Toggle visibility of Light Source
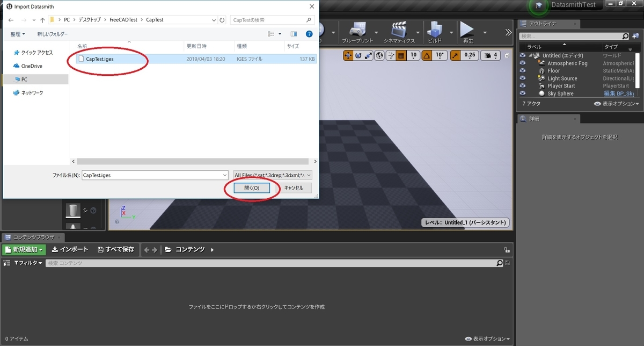 [x=523, y=78]
